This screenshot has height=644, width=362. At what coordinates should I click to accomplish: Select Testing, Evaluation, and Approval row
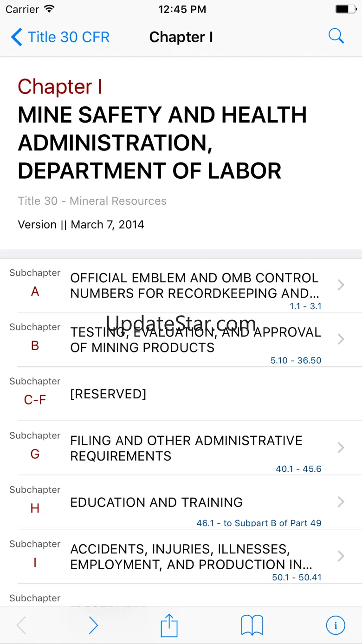click(195, 340)
